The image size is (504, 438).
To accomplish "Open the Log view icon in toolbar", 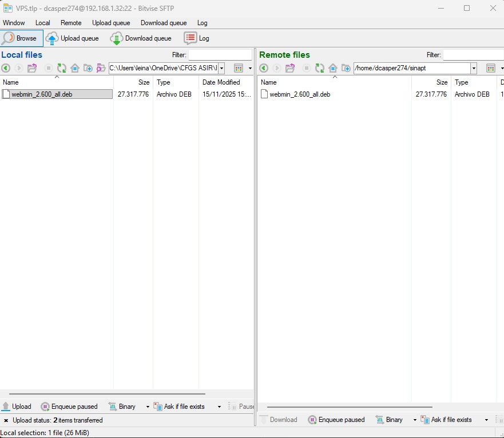I will tap(196, 38).
